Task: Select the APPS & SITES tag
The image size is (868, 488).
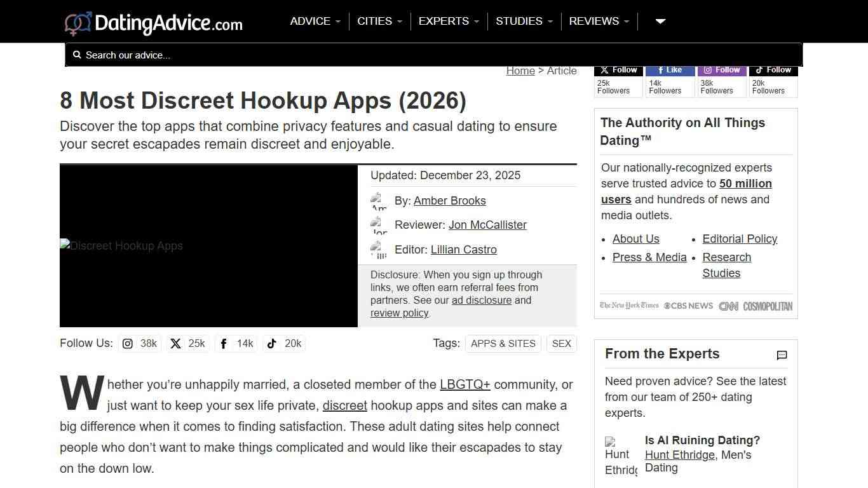Action: pyautogui.click(x=503, y=343)
